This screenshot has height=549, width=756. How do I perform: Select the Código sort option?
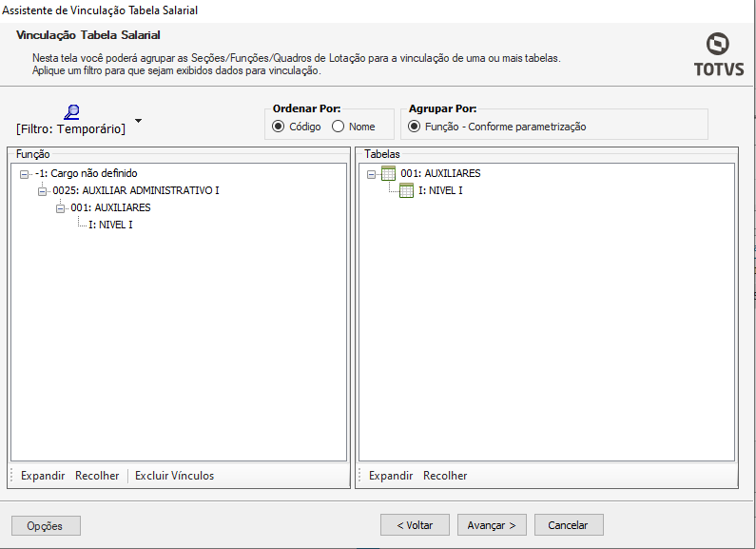click(279, 127)
